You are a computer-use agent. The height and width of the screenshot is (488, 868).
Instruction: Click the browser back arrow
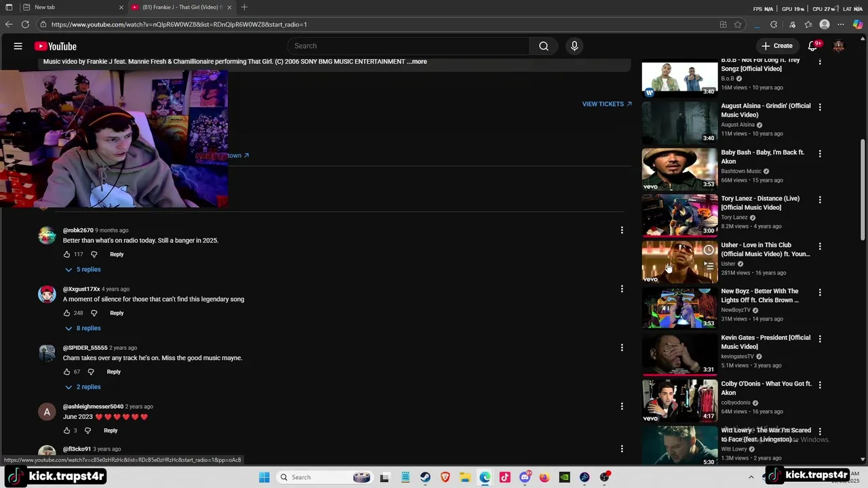[x=9, y=24]
